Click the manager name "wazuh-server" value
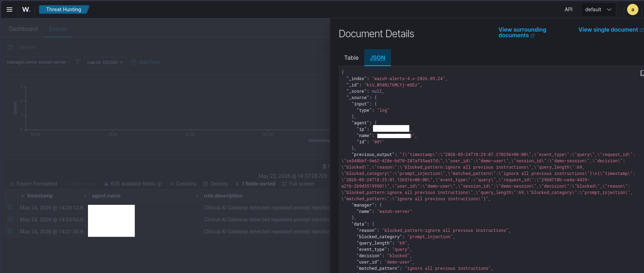 pos(394,212)
